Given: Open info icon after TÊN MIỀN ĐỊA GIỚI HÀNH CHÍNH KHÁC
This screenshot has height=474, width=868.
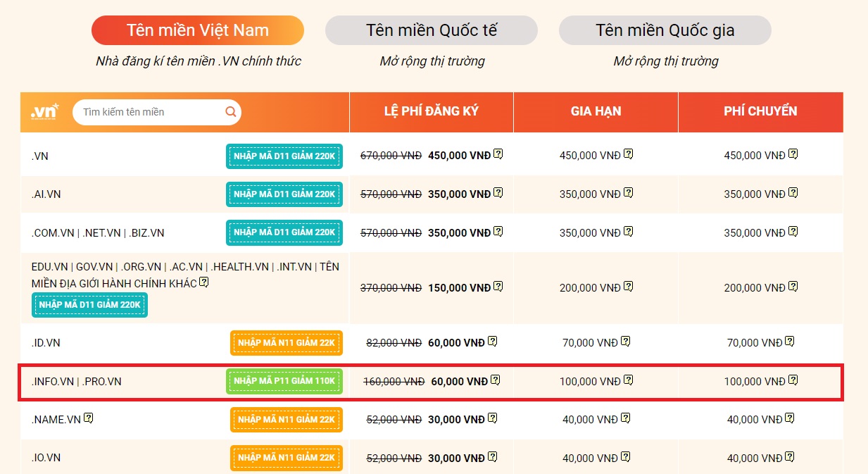Looking at the screenshot, I should (204, 282).
